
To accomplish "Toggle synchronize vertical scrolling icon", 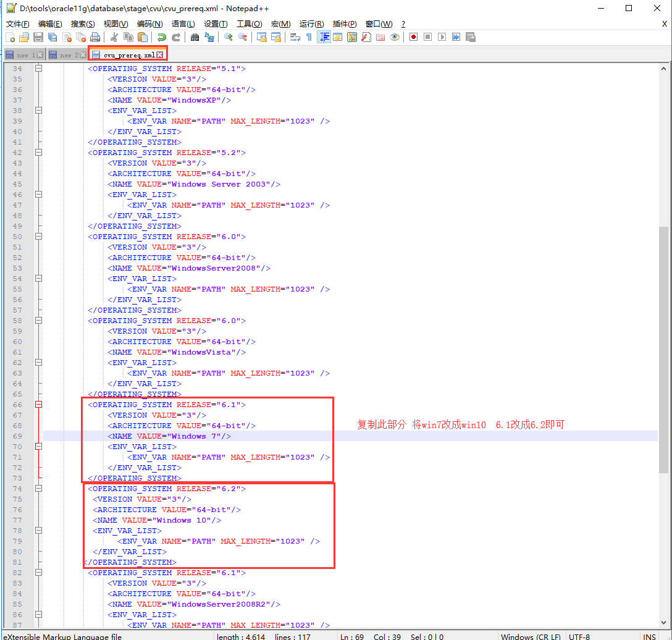I will pos(261,37).
